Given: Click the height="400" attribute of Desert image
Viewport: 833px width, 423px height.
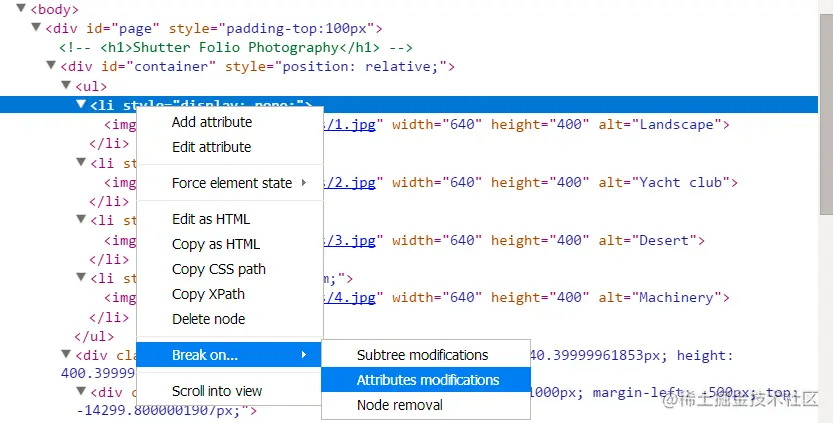Looking at the screenshot, I should [x=540, y=240].
